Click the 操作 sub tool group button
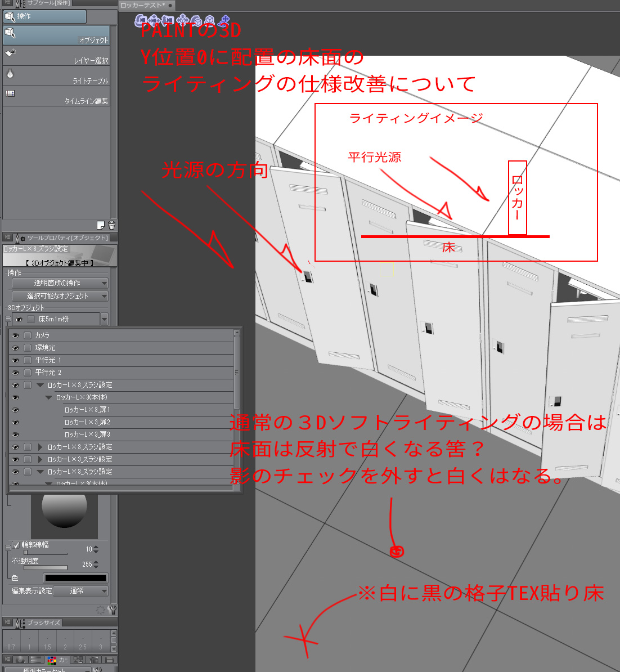620x672 pixels. coord(44,16)
